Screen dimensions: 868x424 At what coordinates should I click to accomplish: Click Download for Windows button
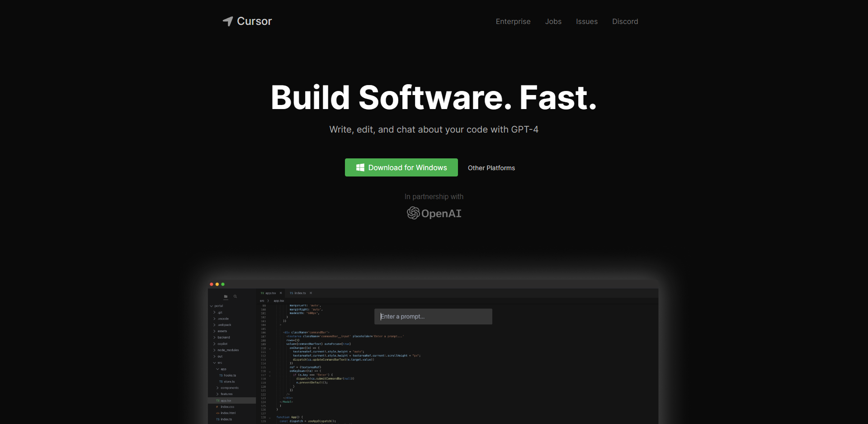401,167
